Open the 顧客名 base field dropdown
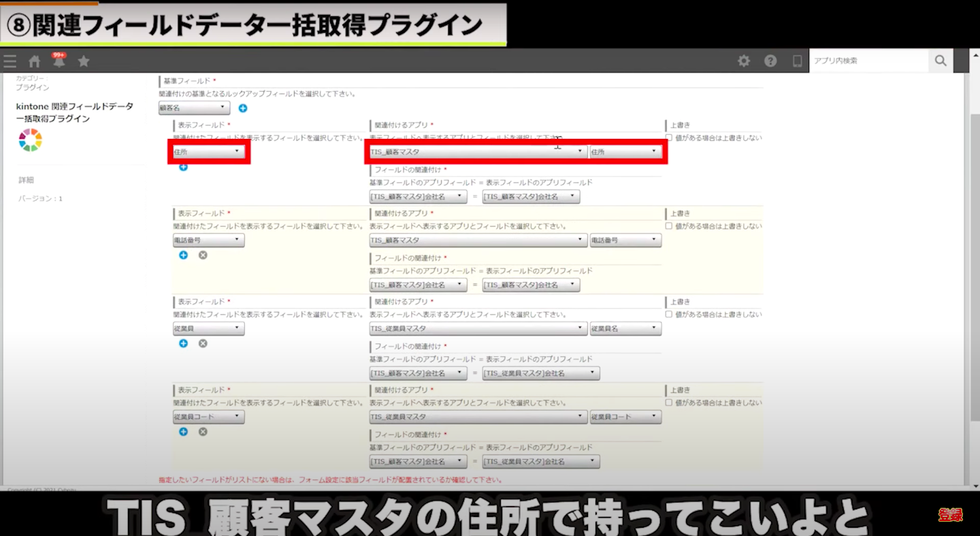Image resolution: width=980 pixels, height=536 pixels. pos(194,108)
